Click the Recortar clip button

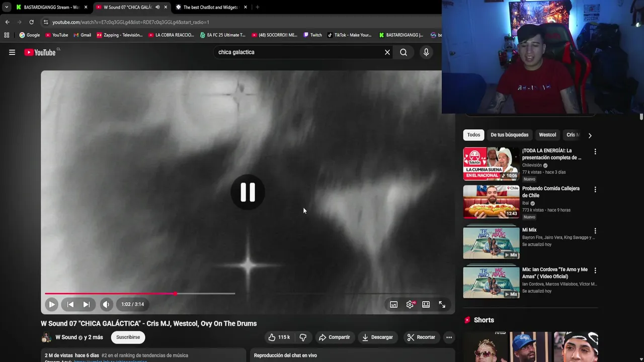point(421,337)
